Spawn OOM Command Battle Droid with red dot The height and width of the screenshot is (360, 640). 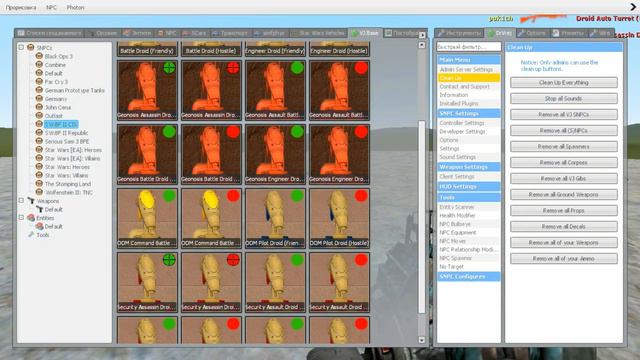[x=211, y=218]
